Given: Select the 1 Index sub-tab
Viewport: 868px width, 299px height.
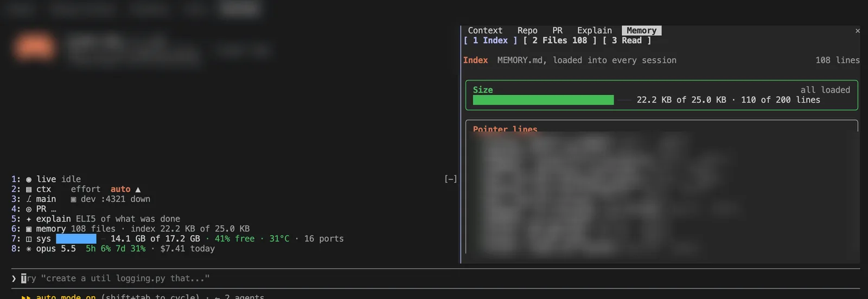Looking at the screenshot, I should point(490,41).
